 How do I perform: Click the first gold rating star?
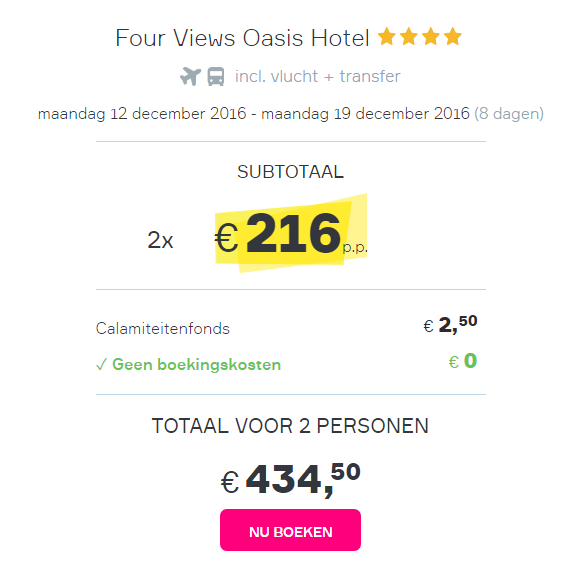point(386,36)
